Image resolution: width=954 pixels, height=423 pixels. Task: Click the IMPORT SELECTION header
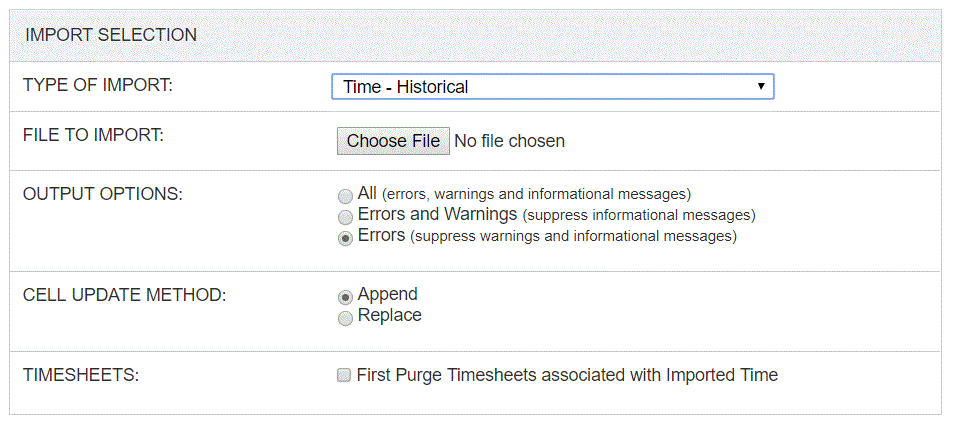[111, 35]
